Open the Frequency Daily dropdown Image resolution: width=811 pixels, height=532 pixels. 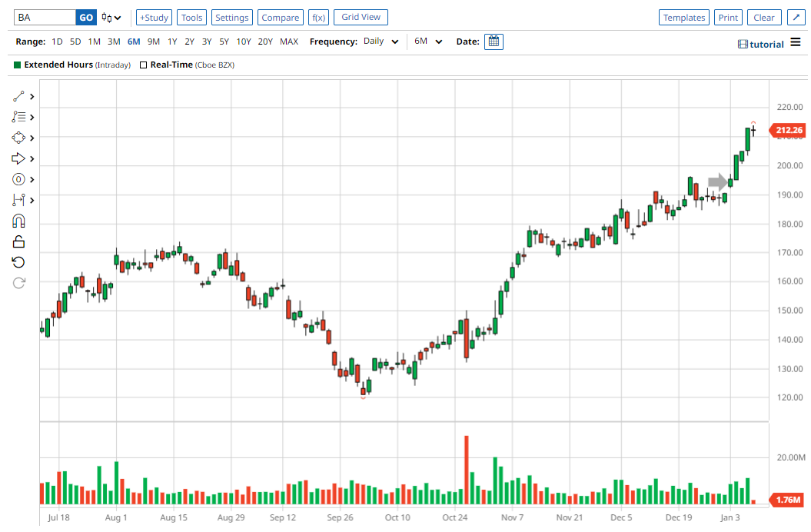tap(381, 42)
